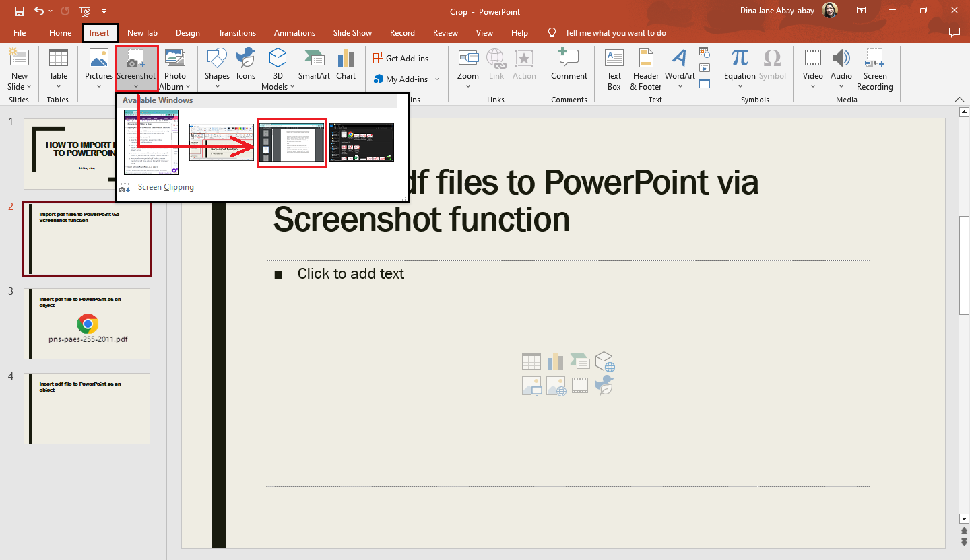Open the Slide Show tab
The image size is (970, 560).
pos(352,32)
